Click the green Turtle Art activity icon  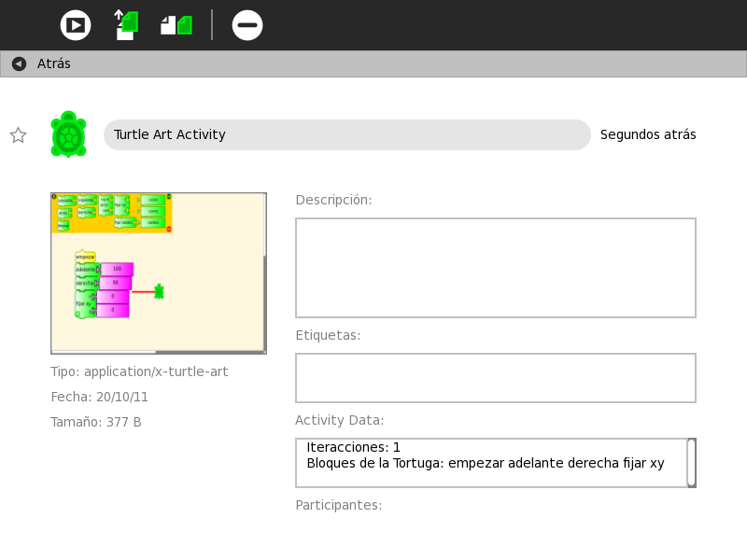point(68,134)
